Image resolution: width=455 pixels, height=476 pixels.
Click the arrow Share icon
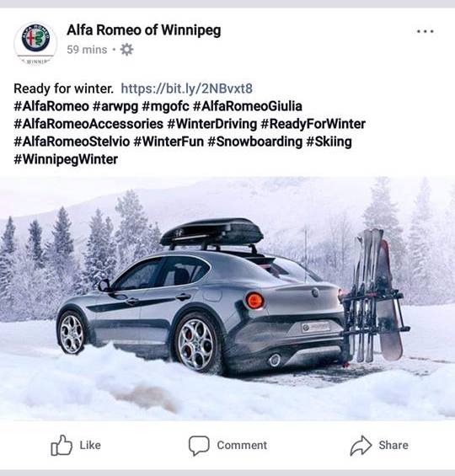point(361,446)
